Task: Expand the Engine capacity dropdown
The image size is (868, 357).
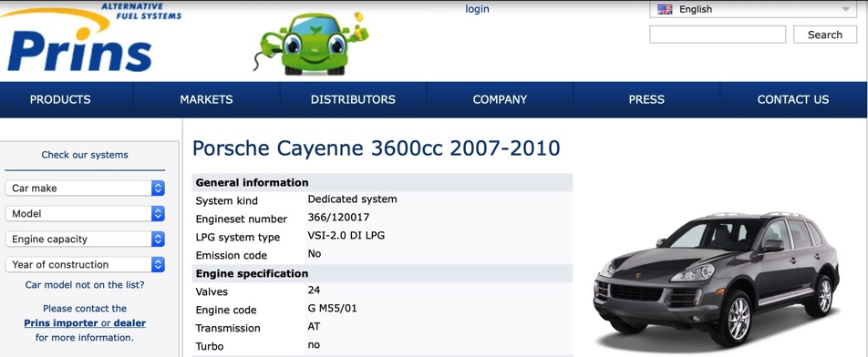Action: pos(86,239)
